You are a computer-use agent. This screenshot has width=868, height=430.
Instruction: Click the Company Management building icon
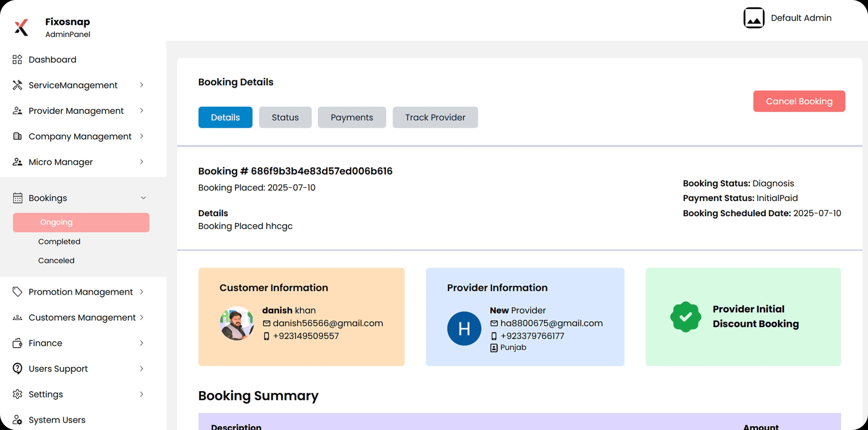pyautogui.click(x=17, y=136)
